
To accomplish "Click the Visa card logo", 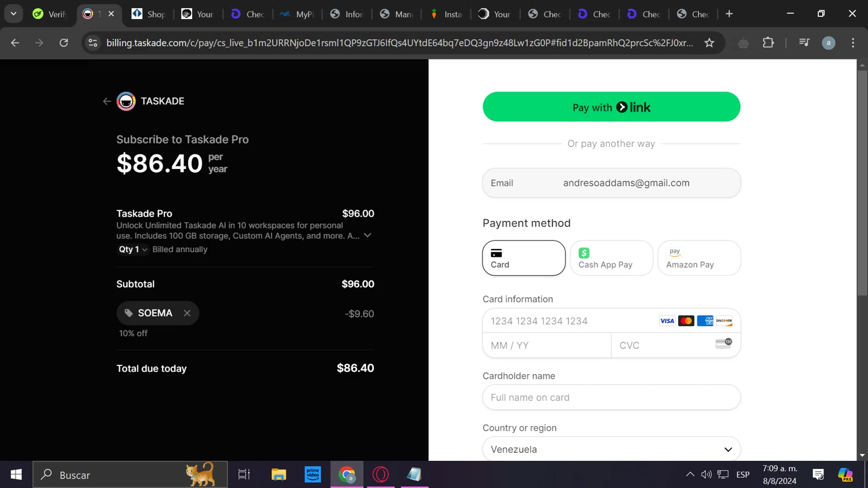I will (x=667, y=321).
